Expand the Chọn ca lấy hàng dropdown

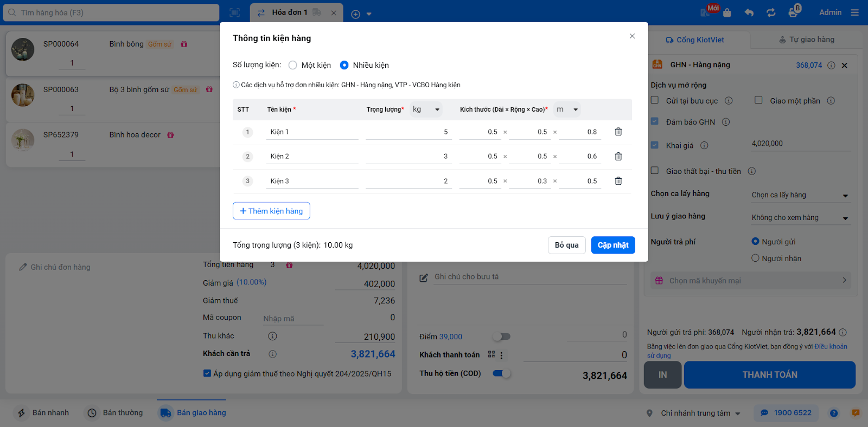800,195
